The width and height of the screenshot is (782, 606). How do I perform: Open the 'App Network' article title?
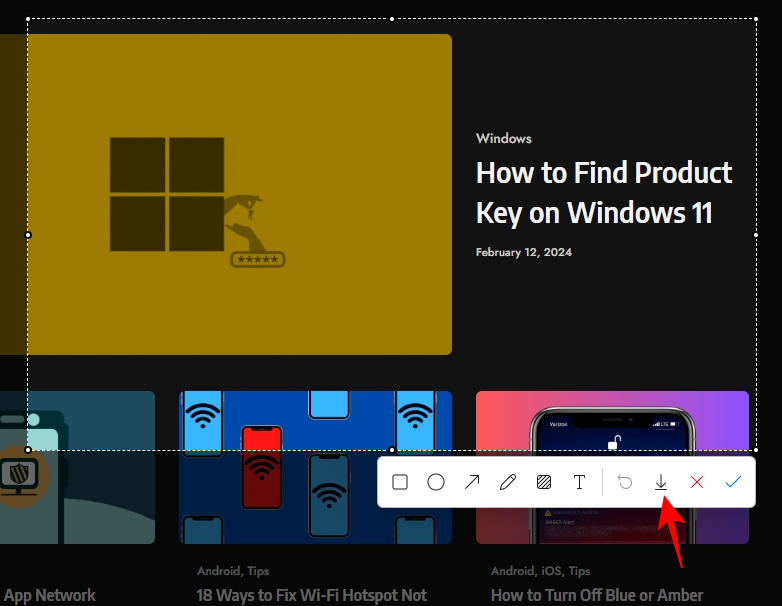[x=49, y=595]
